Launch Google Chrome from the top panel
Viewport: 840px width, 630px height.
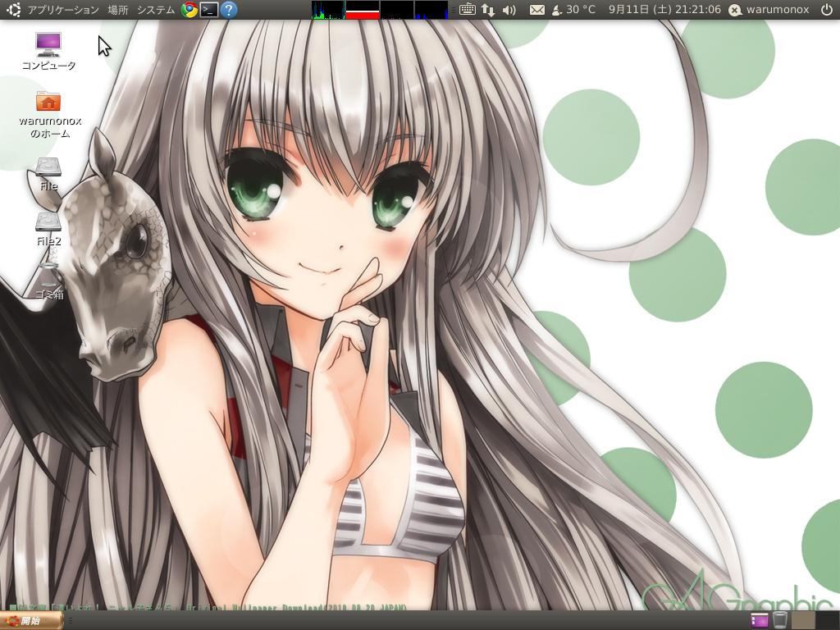tap(189, 10)
